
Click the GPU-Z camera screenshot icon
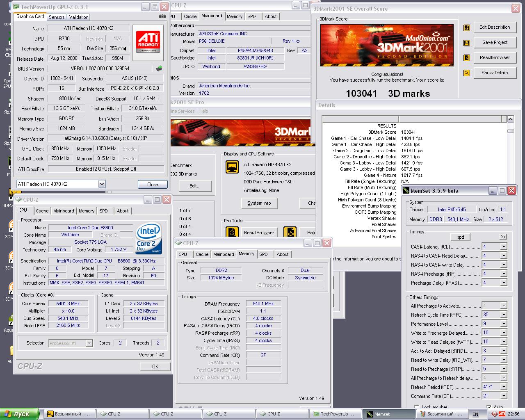(162, 16)
